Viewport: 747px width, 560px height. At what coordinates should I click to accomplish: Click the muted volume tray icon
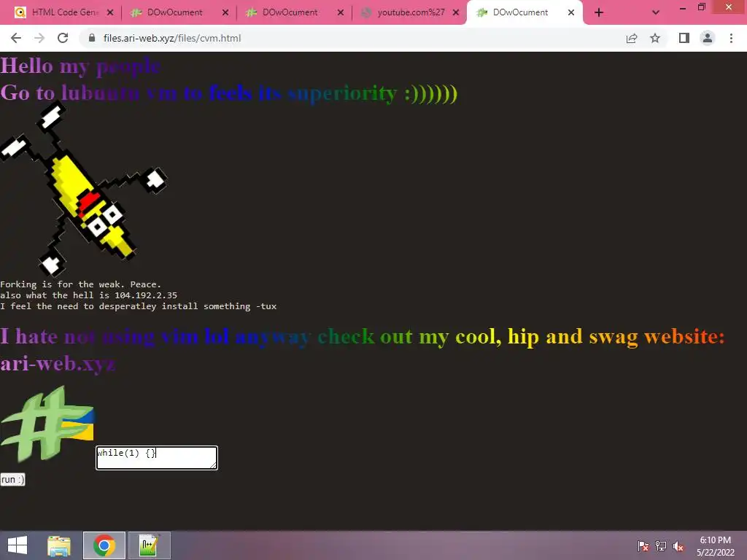click(678, 546)
